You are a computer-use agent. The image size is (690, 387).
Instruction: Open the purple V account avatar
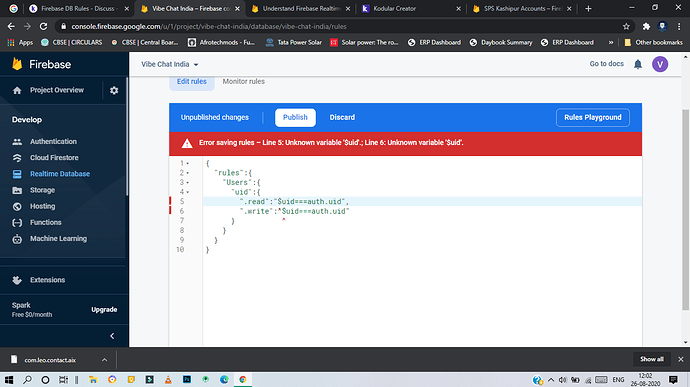660,64
